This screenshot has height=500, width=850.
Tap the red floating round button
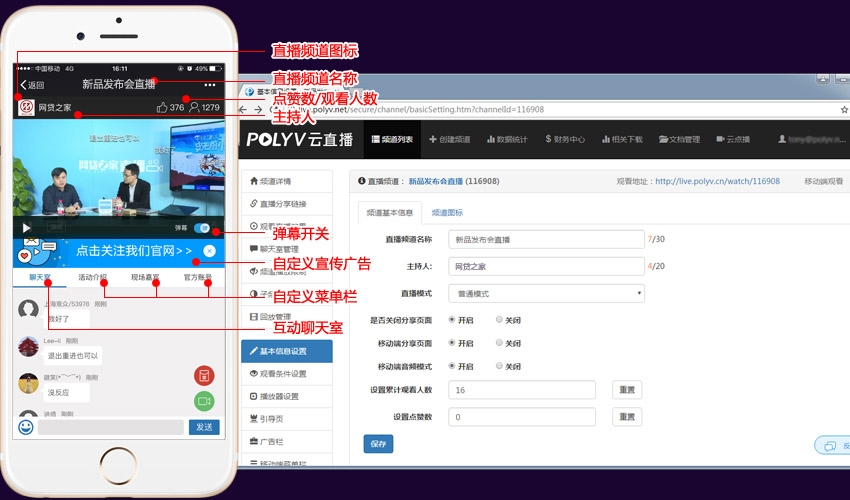204,375
